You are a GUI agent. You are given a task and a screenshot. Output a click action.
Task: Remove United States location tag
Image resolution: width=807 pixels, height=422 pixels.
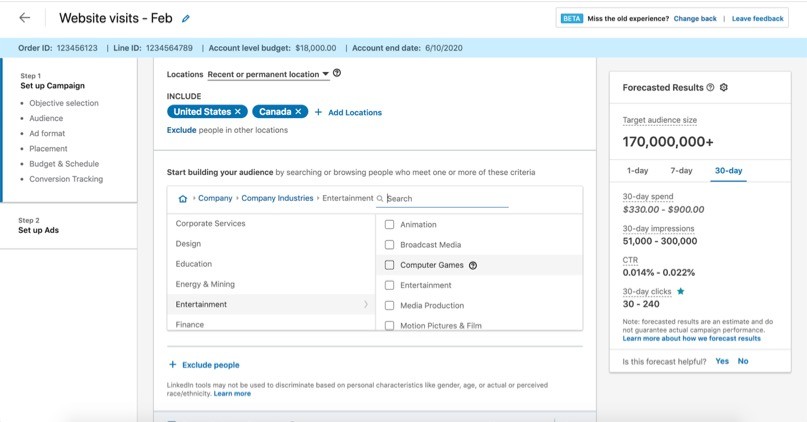238,112
